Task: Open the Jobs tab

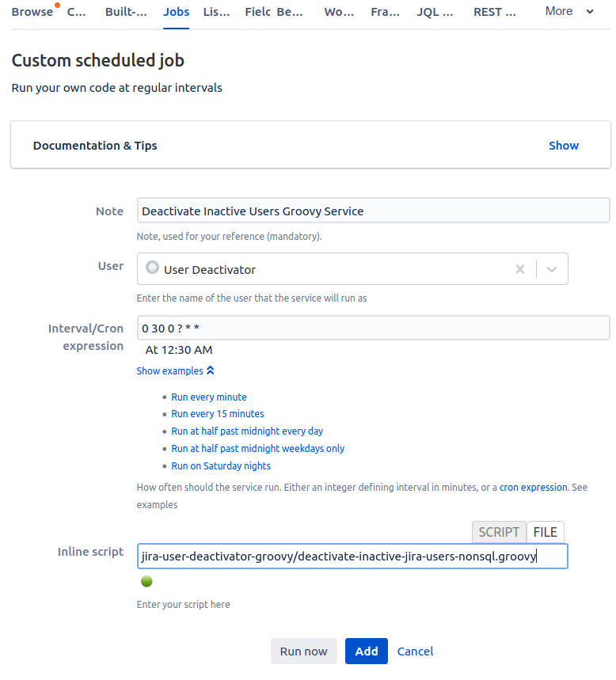Action: point(176,12)
